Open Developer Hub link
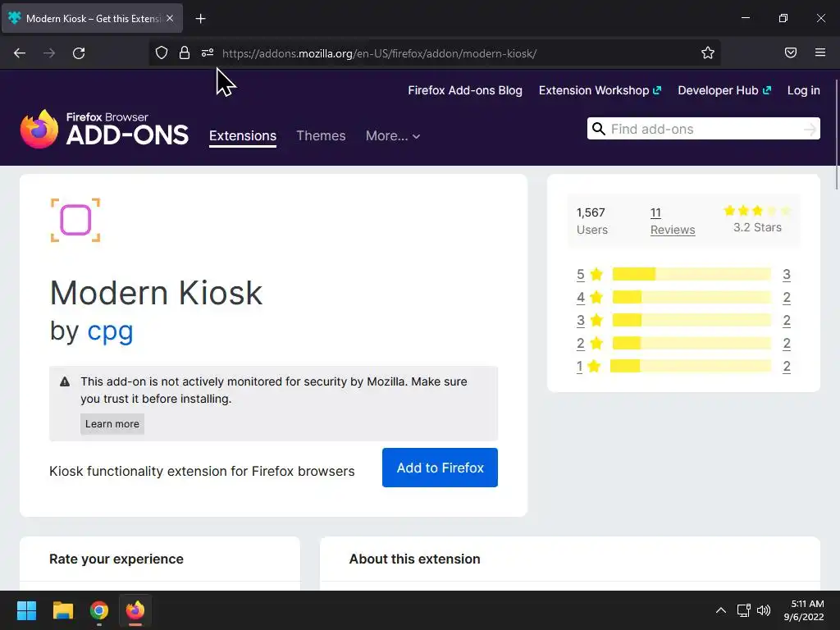This screenshot has width=840, height=630. 724,90
